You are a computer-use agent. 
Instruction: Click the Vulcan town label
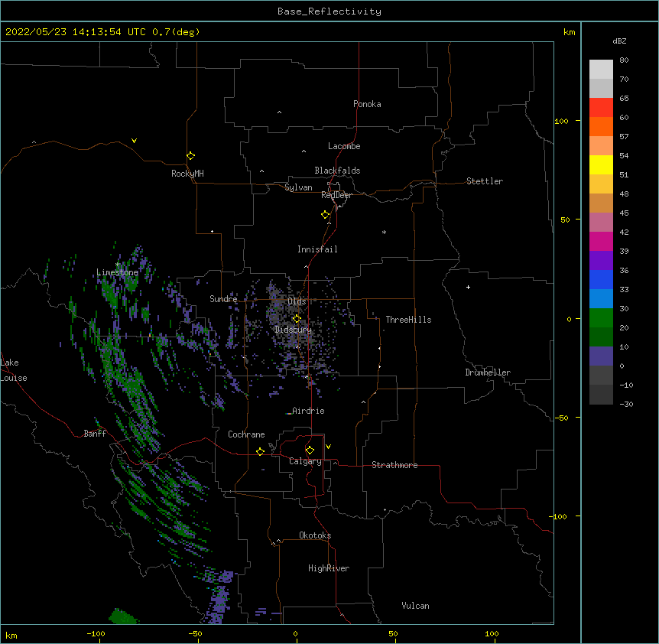(x=415, y=606)
